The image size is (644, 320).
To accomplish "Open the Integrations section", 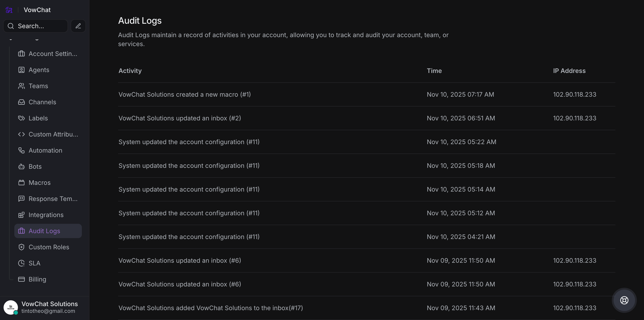I will point(46,215).
